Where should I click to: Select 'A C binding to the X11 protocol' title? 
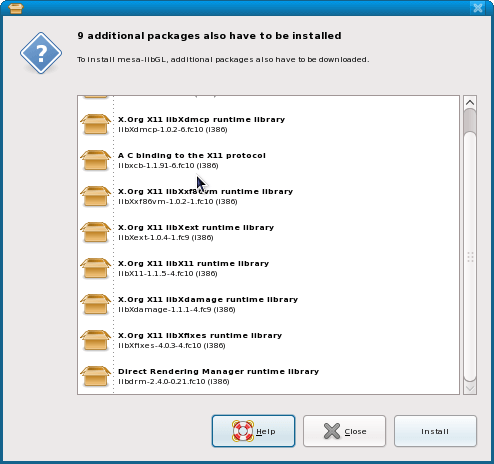point(192,155)
